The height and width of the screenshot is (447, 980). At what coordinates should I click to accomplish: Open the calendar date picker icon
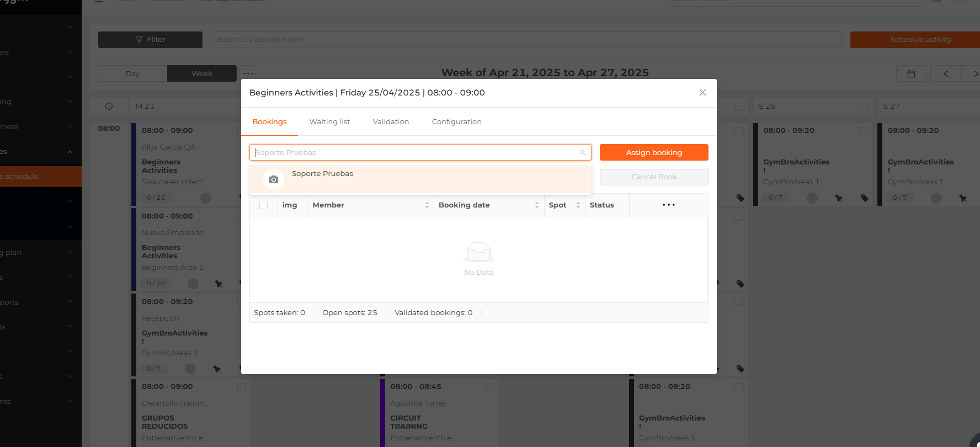tap(911, 73)
